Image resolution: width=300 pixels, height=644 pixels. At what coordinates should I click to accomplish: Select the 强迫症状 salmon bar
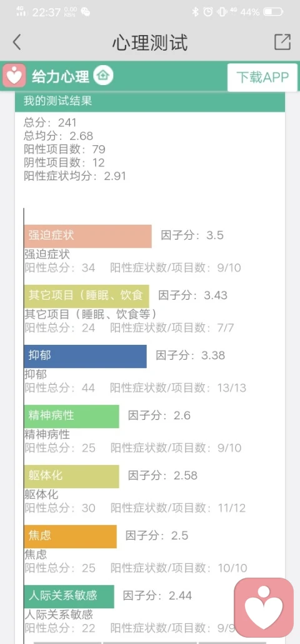pos(88,236)
